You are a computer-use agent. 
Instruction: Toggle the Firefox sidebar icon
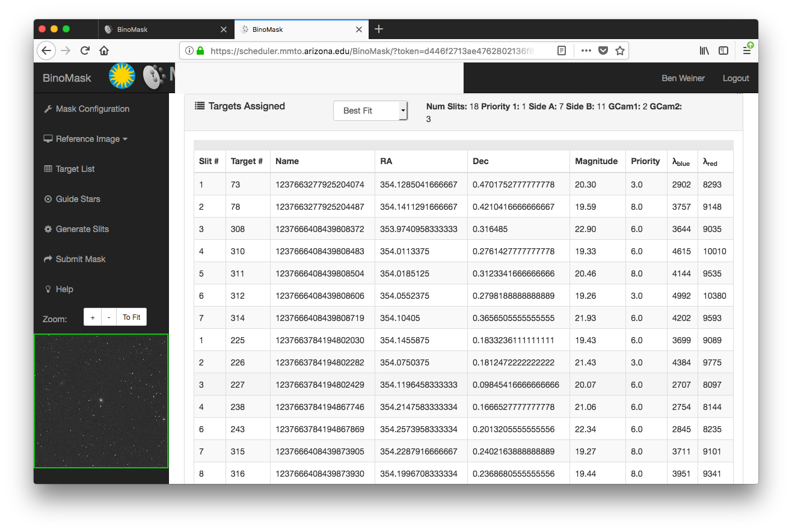point(723,51)
